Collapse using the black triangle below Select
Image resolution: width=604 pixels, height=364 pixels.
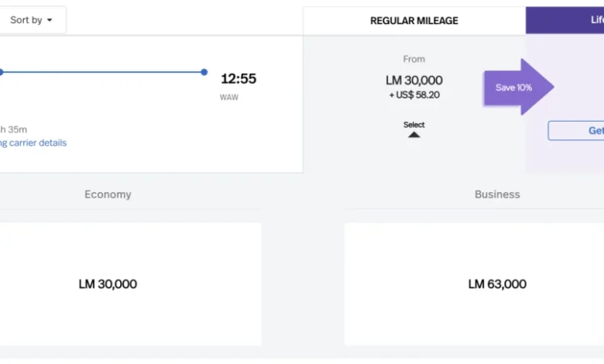[x=414, y=135]
